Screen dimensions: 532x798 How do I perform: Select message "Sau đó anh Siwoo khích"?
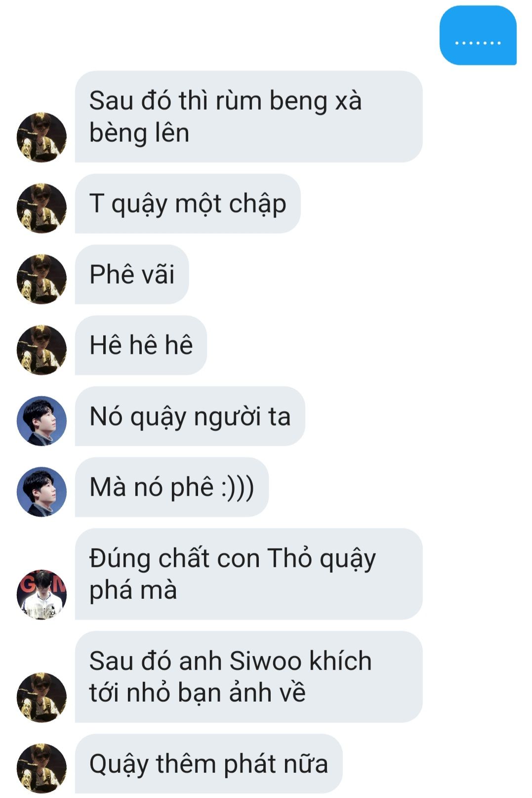click(248, 677)
